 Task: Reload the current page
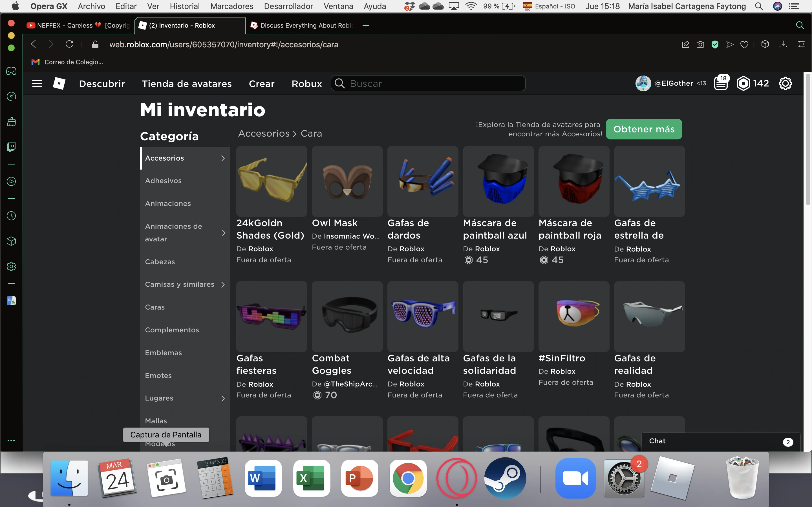[x=69, y=44]
